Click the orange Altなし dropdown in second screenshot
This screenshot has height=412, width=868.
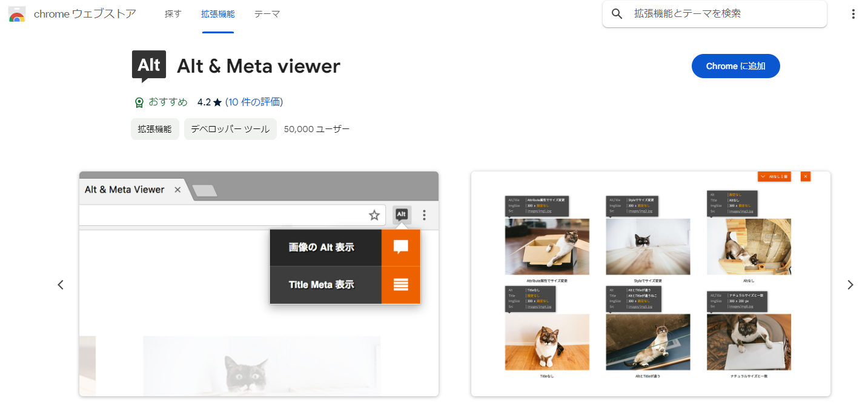pos(774,176)
